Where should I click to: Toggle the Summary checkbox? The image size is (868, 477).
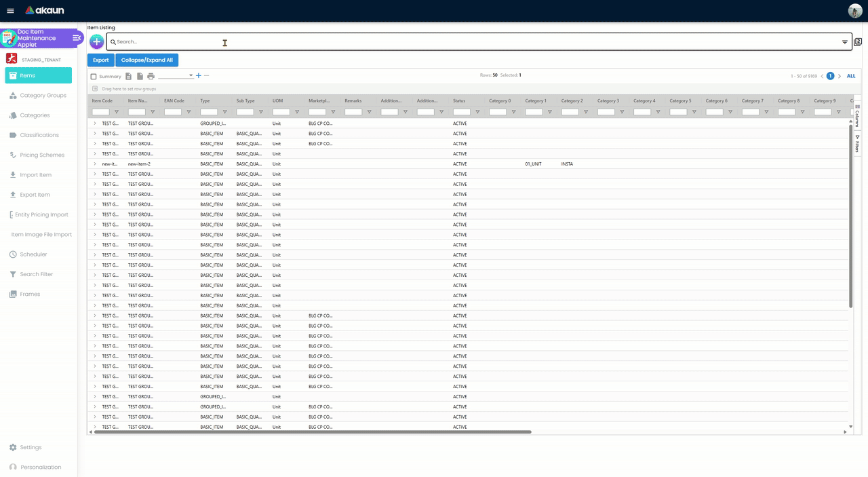(x=94, y=77)
